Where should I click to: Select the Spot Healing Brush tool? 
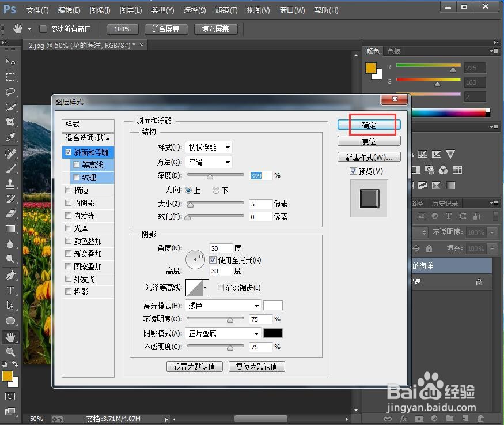10,154
